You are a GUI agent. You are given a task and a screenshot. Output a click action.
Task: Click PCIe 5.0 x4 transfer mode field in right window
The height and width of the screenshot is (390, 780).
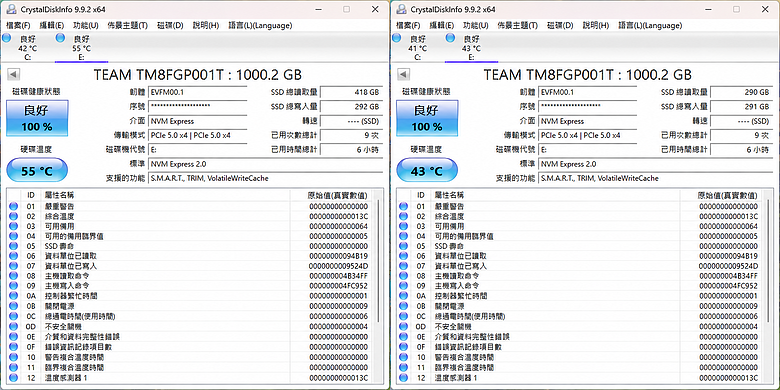pyautogui.click(x=587, y=135)
